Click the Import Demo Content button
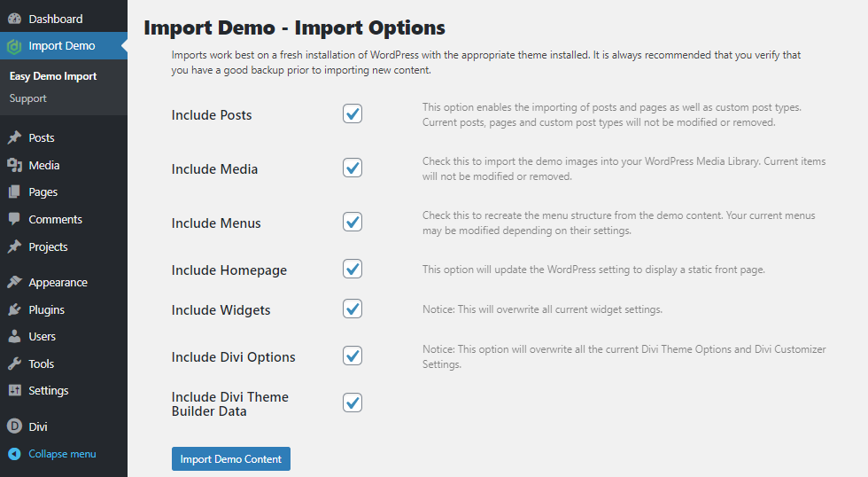 click(230, 459)
